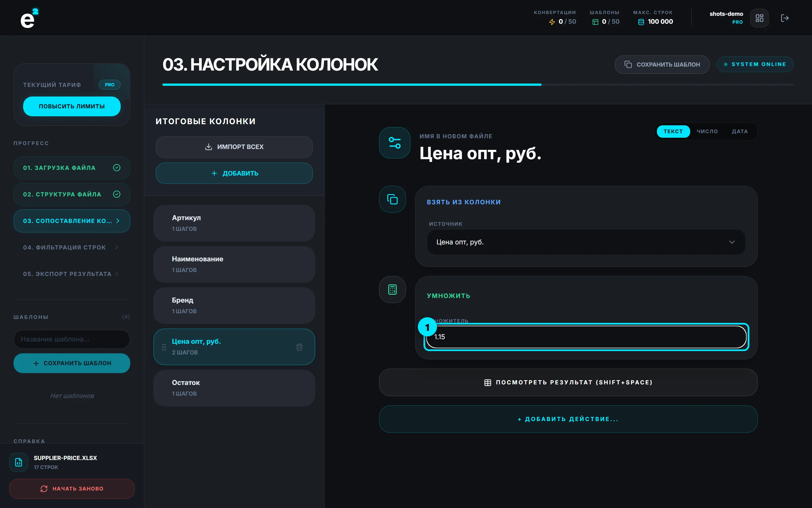Go to step 04. Фильтрация строк
Viewport: 812px width, 508px height.
tap(72, 247)
